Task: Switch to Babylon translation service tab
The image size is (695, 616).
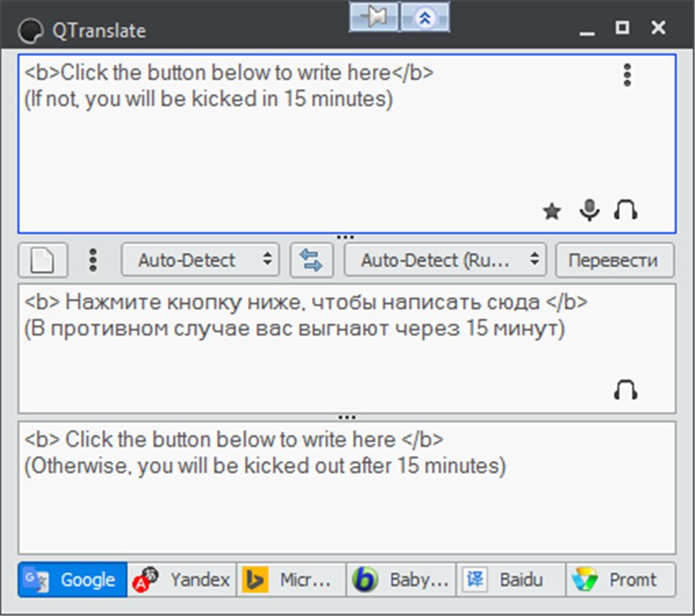Action: [401, 580]
